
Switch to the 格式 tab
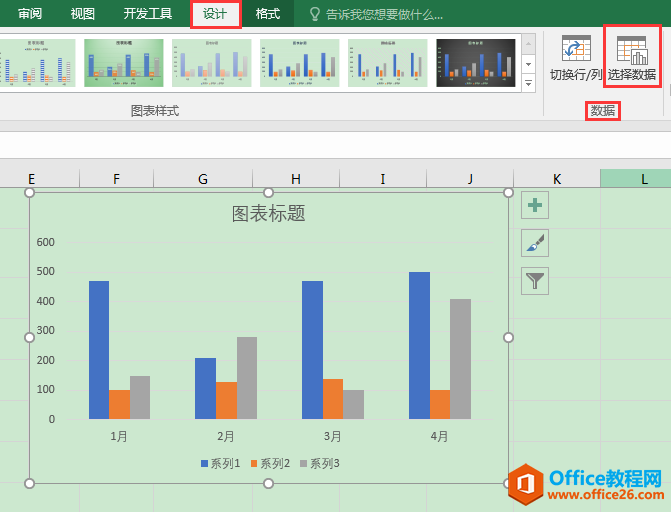pyautogui.click(x=267, y=14)
